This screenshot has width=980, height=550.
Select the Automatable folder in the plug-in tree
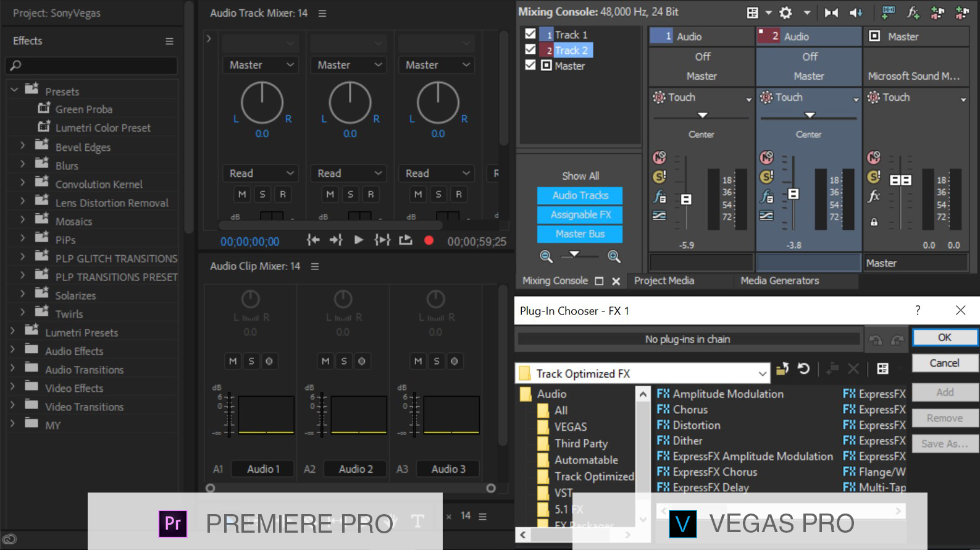coord(585,460)
